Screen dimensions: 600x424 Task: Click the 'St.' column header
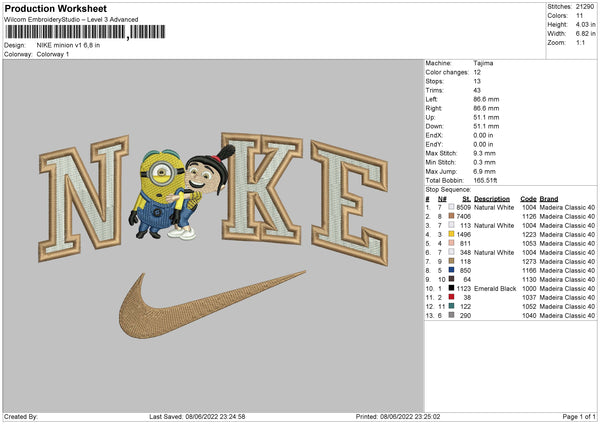[466, 199]
